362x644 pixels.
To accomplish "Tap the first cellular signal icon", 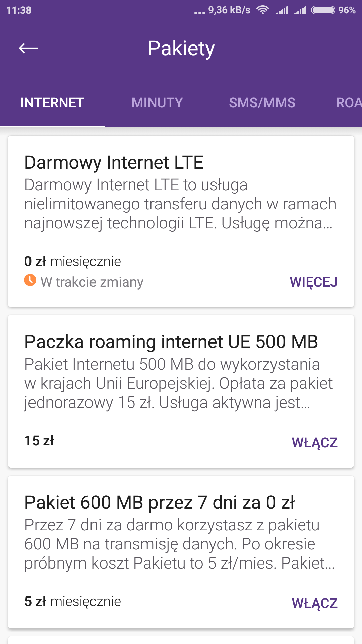I will click(282, 10).
